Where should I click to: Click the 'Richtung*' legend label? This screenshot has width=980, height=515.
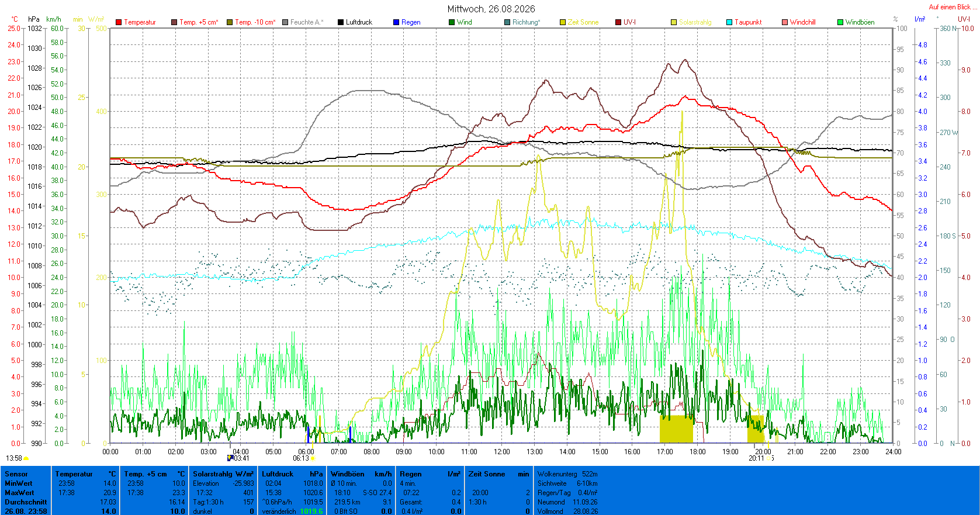(527, 22)
